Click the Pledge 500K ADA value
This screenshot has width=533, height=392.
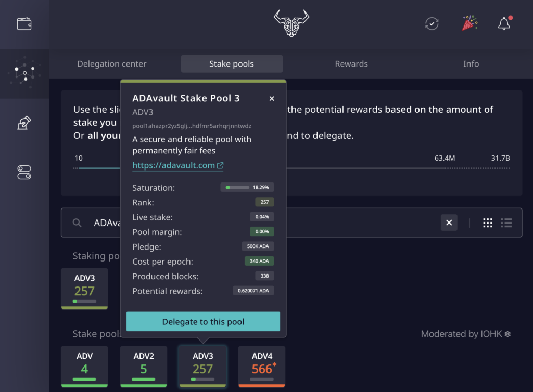click(258, 246)
